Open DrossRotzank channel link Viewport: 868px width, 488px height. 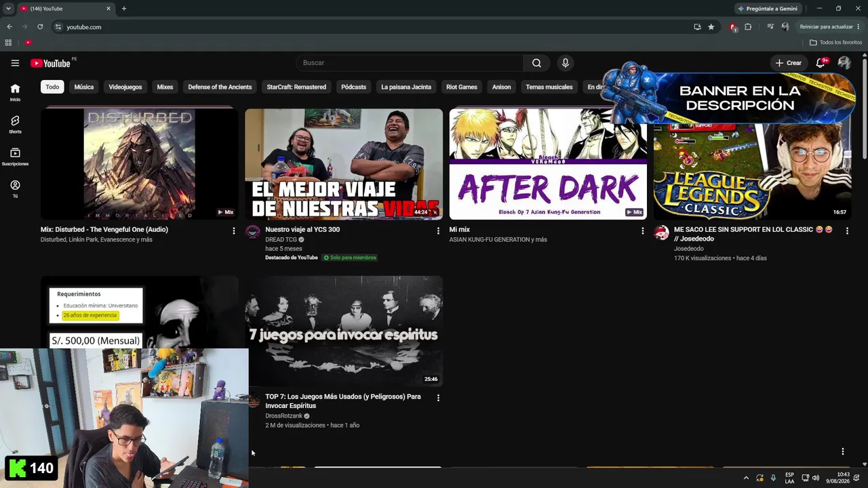point(284,416)
